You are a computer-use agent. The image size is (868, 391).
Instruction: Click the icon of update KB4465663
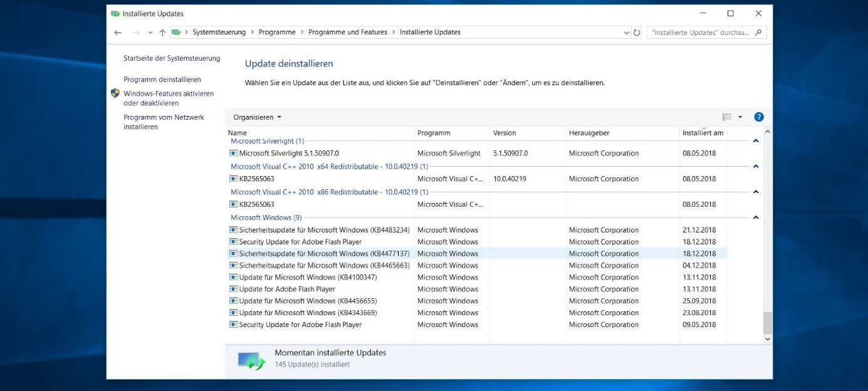(x=233, y=266)
